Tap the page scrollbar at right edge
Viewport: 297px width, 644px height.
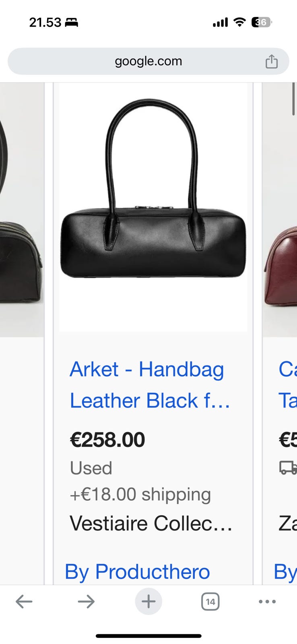coord(294,99)
